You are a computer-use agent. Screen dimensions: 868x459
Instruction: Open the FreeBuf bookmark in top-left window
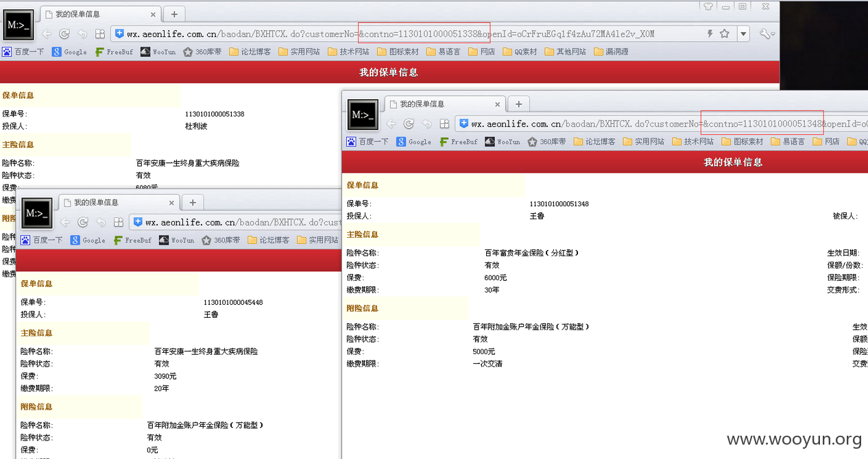(114, 51)
